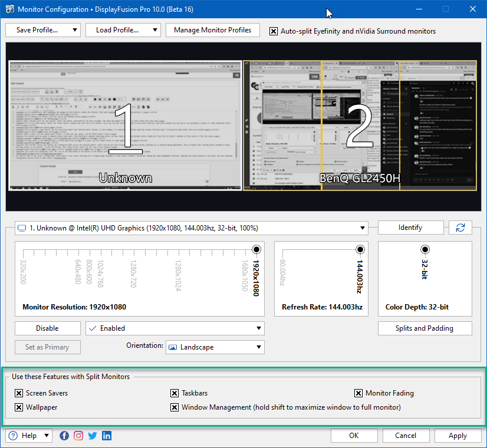Viewport: 487px width, 448px height.
Task: Select monitor 1 Unknown preview
Action: 125,126
